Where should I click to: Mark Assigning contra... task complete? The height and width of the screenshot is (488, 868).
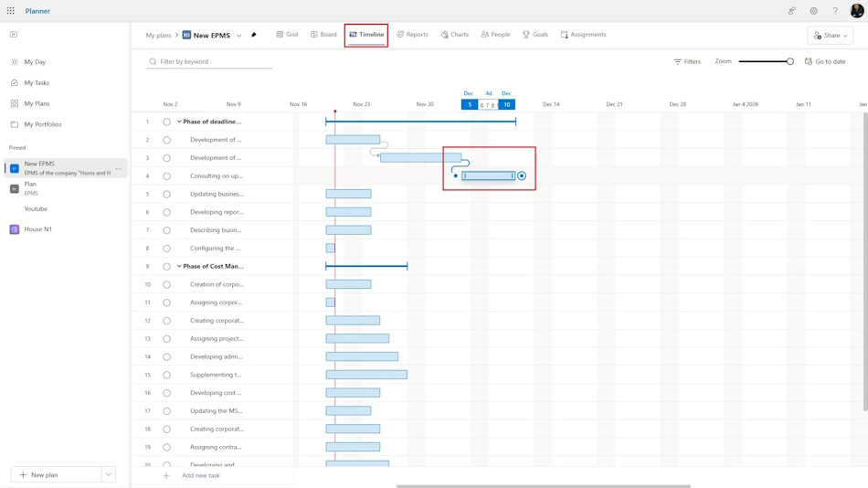click(x=166, y=447)
